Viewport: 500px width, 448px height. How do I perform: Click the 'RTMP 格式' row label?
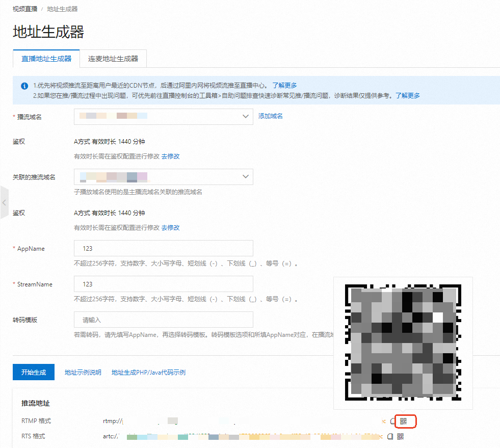tap(36, 421)
